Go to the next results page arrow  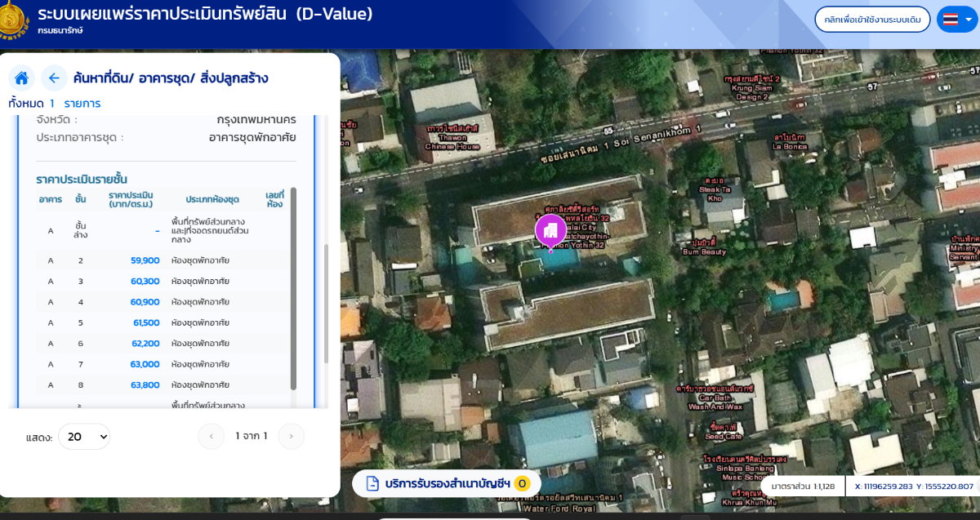pyautogui.click(x=291, y=437)
